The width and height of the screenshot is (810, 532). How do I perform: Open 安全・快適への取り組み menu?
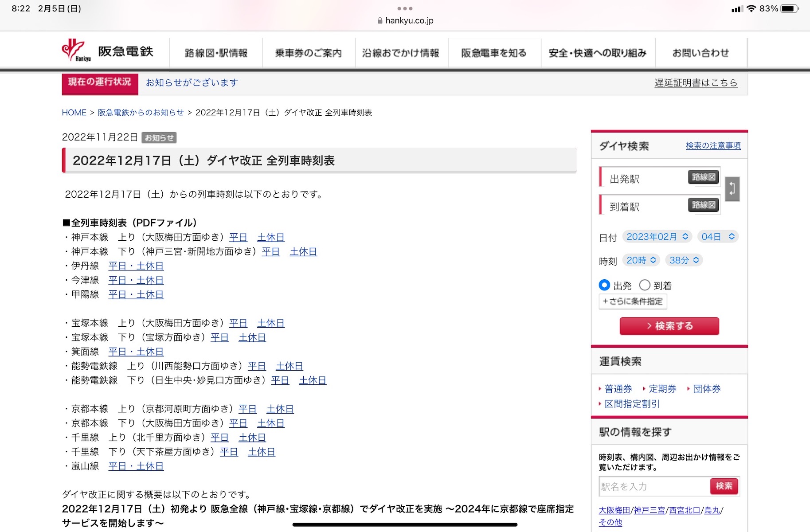(598, 53)
